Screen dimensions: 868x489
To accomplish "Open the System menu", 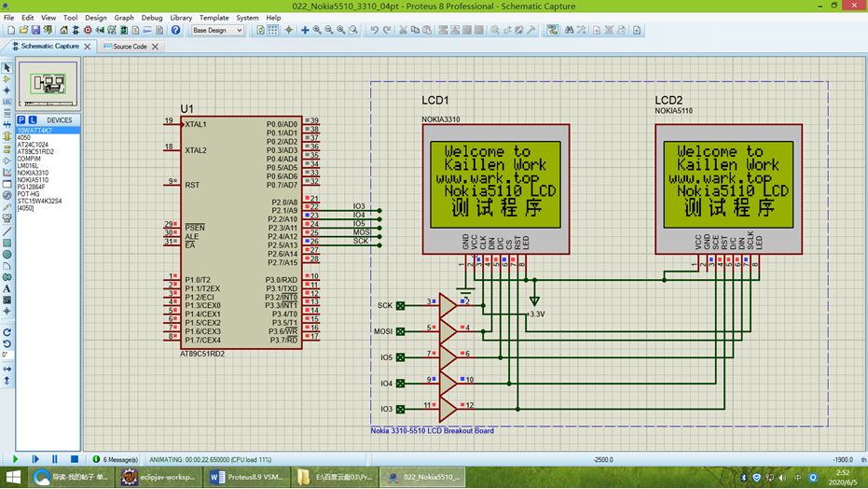I will tap(247, 18).
